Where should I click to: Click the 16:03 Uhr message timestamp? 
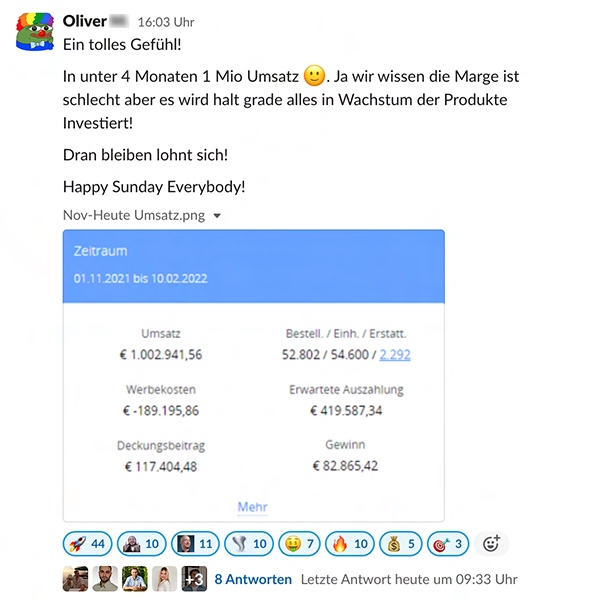coord(166,22)
